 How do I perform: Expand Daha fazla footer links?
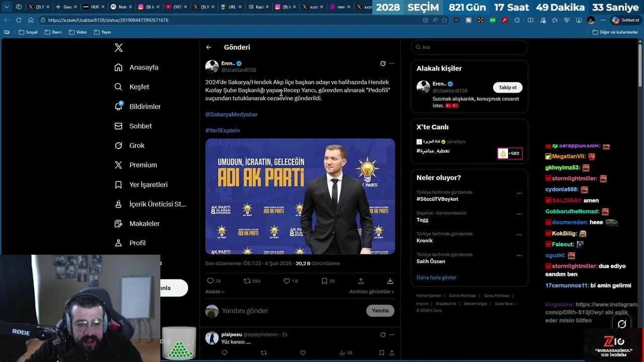tap(506, 304)
